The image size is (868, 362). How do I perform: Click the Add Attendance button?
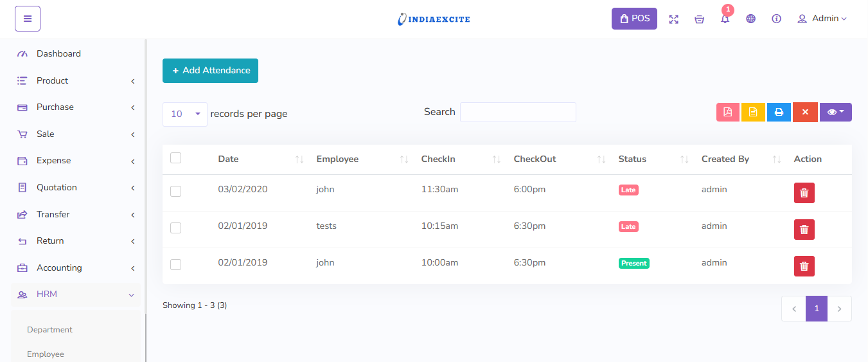[210, 71]
